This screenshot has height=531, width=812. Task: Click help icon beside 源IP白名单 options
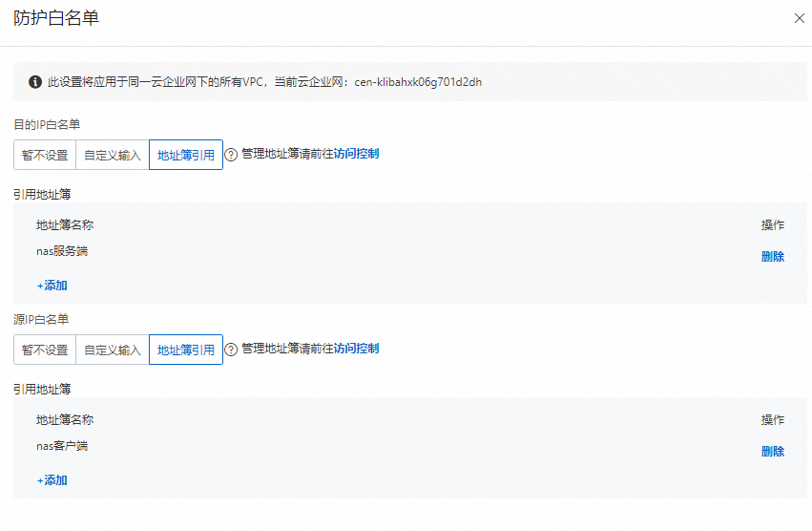click(x=231, y=350)
